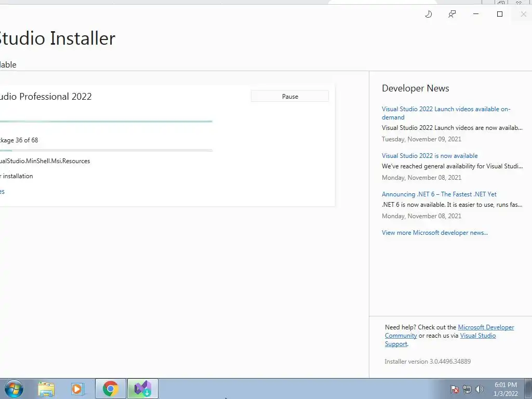This screenshot has height=399, width=532.
Task: View more Microsoft developer news
Action: coord(435,233)
